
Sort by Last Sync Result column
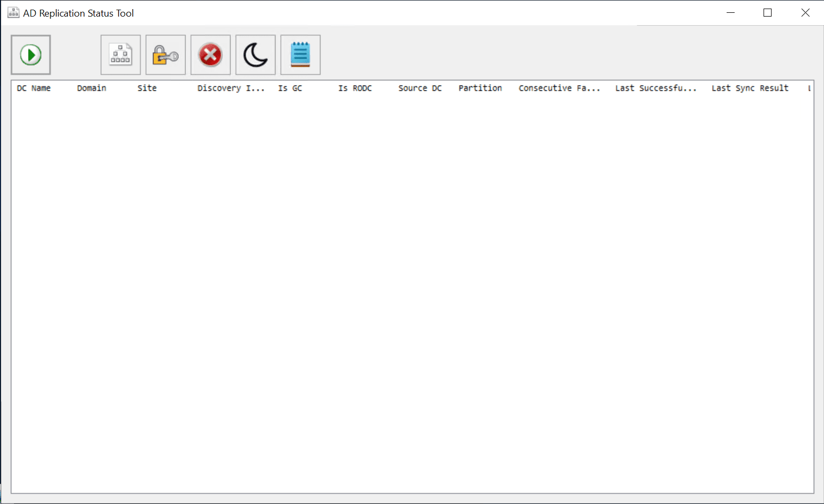click(750, 88)
